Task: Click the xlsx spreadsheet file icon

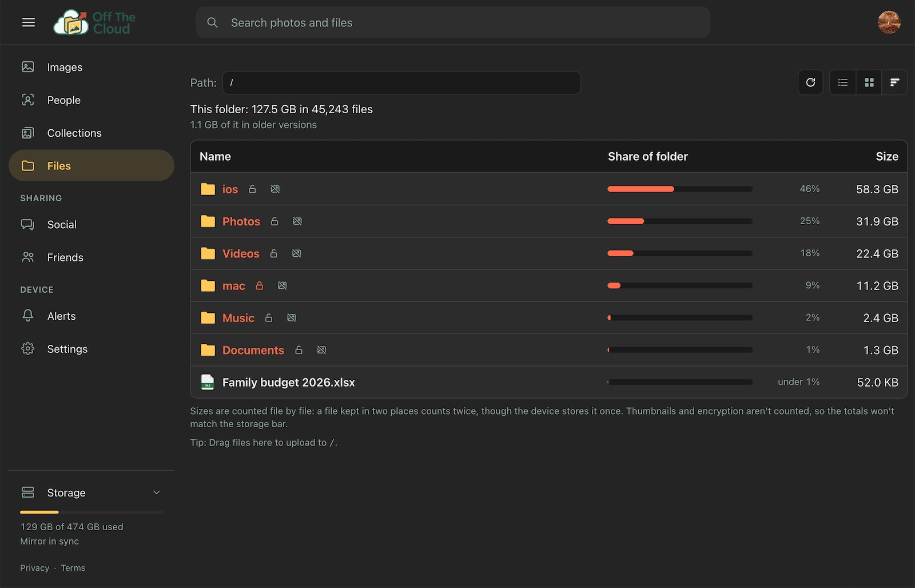Action: pos(208,382)
